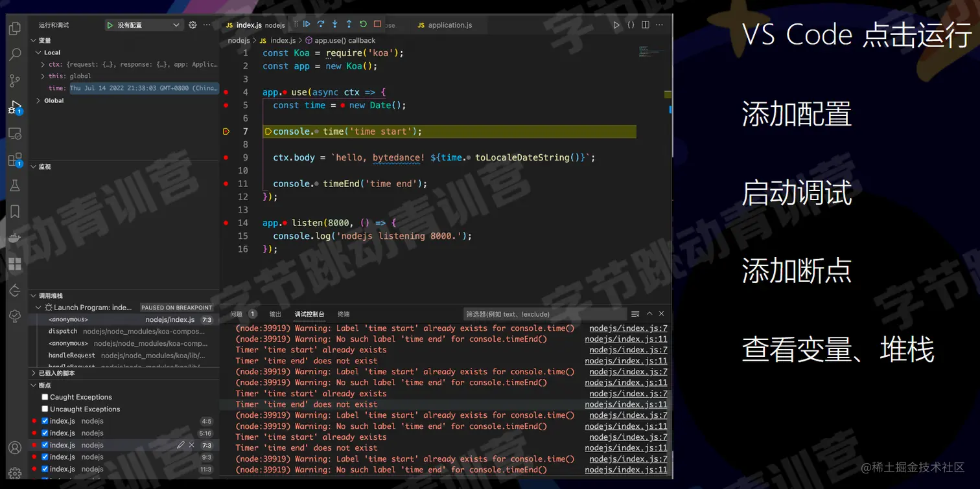Step over in the debug toolbar
Image resolution: width=980 pixels, height=489 pixels.
pos(321,25)
